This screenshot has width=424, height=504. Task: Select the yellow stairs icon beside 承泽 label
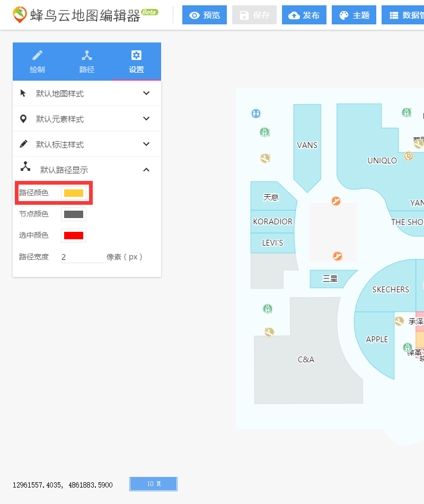click(x=399, y=321)
